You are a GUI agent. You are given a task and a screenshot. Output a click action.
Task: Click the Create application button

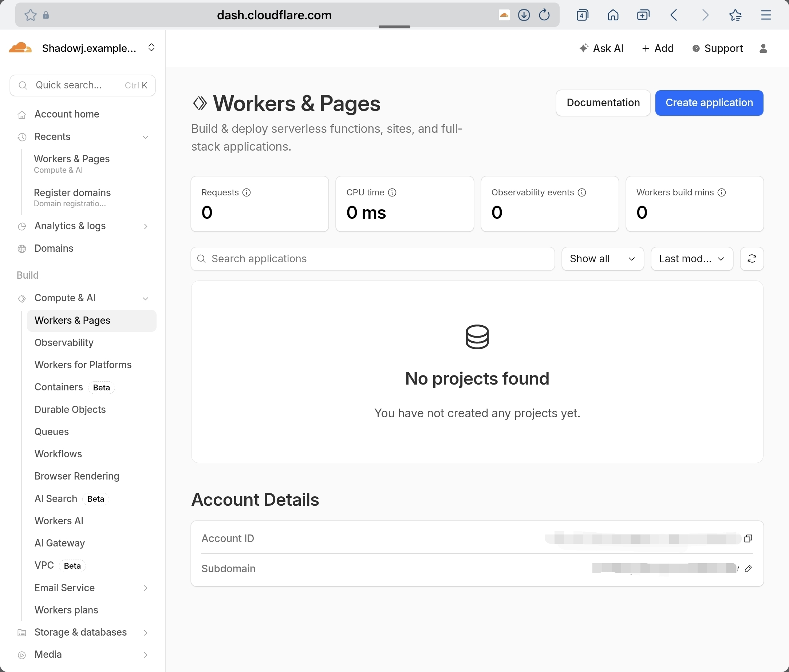[x=709, y=103]
